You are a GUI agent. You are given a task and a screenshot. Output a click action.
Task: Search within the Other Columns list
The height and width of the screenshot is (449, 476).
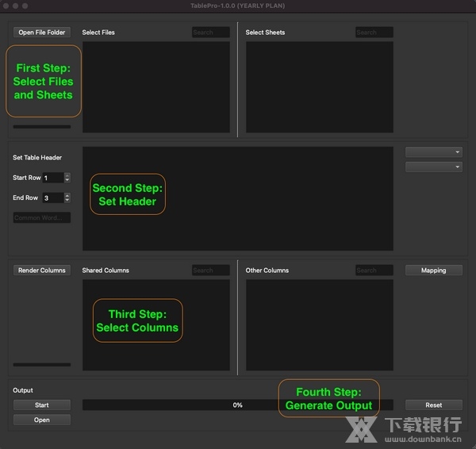point(374,271)
